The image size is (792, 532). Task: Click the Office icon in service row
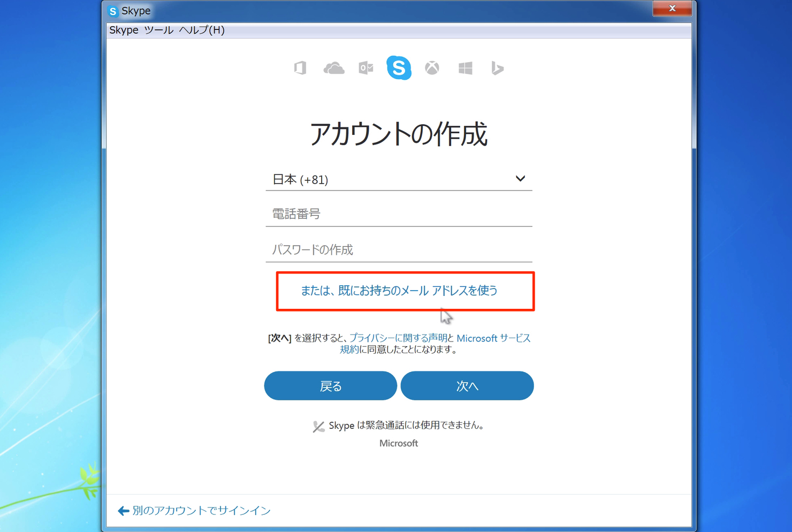(300, 68)
